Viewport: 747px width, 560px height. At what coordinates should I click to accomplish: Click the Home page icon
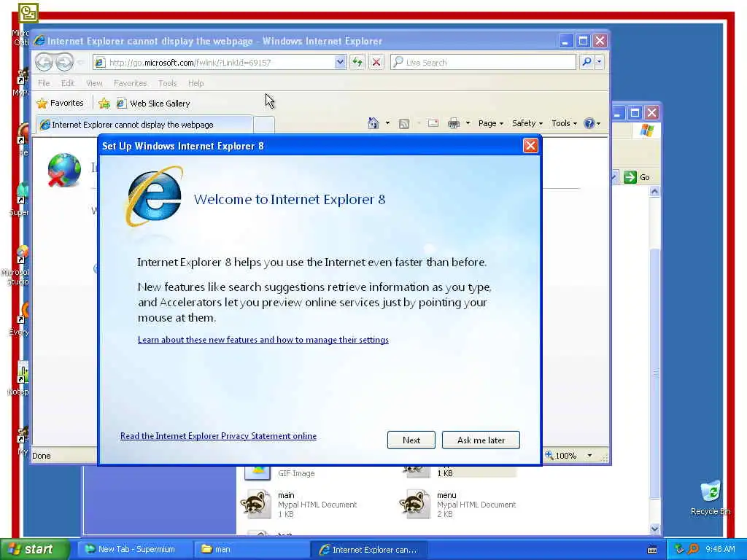point(373,123)
